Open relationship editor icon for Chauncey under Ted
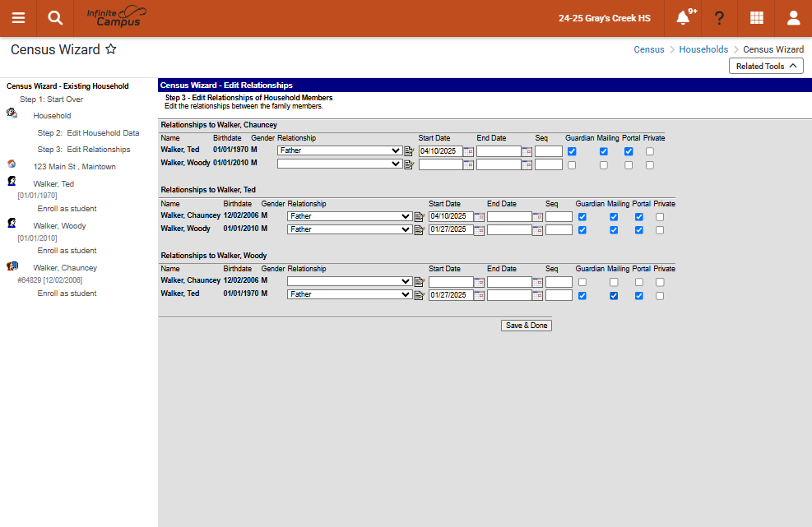The image size is (812, 527). tap(420, 216)
